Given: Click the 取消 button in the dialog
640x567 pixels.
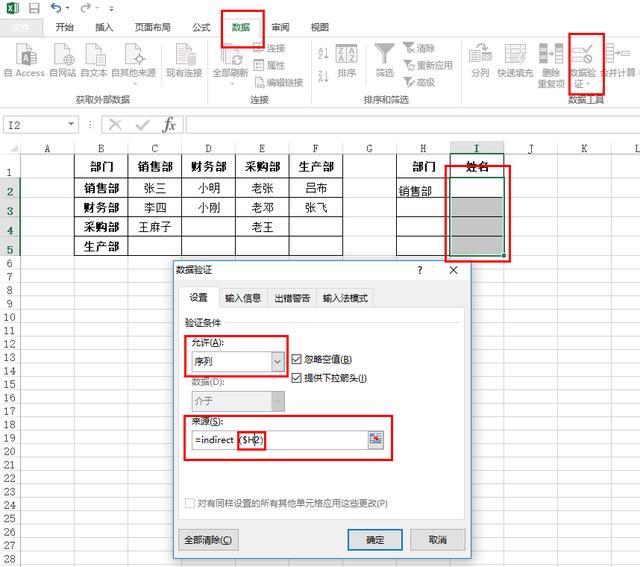Looking at the screenshot, I should tap(437, 539).
